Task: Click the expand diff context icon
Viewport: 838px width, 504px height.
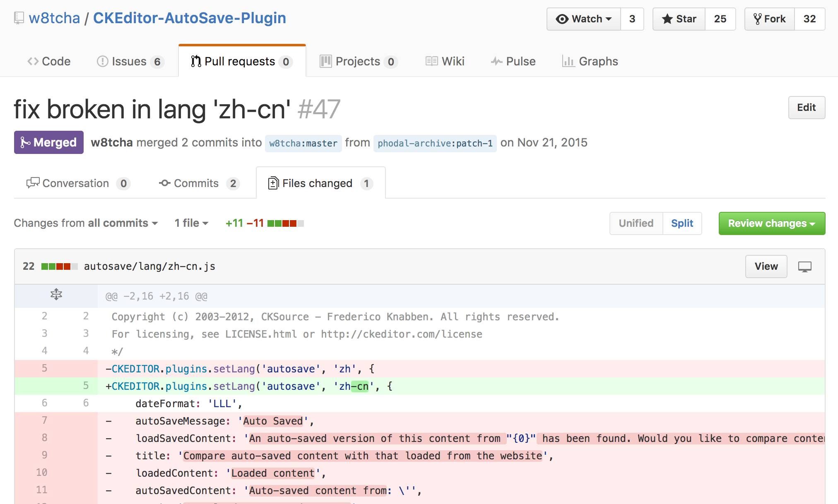Action: point(56,295)
